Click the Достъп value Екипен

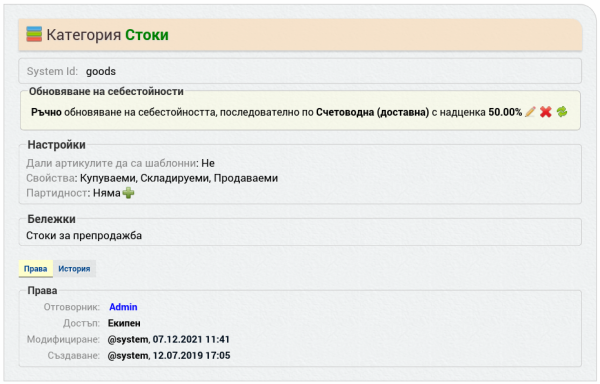[124, 324]
